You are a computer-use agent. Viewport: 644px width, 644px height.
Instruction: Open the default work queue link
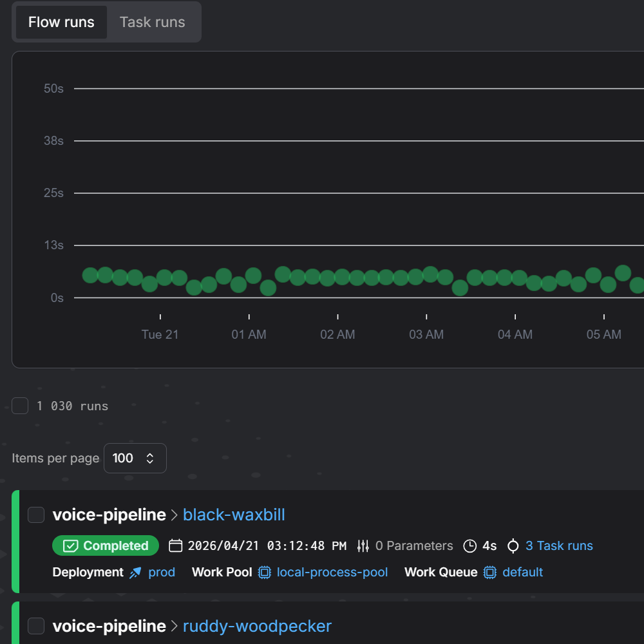pos(523,572)
